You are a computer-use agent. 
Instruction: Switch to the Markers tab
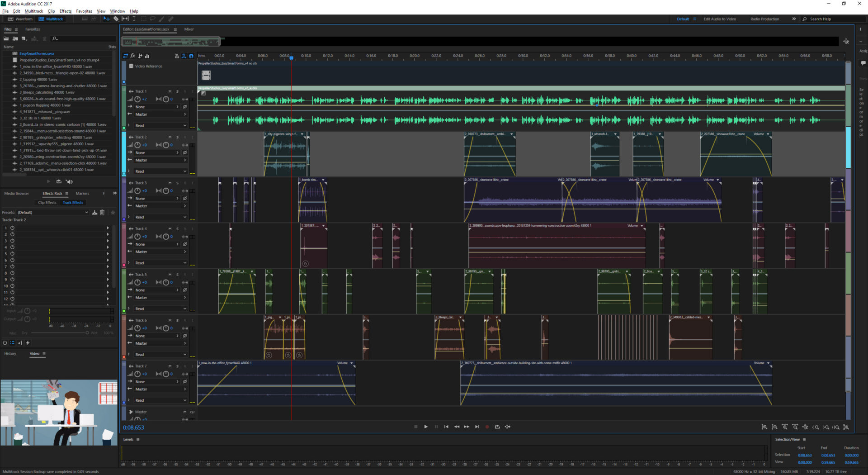[x=82, y=194]
